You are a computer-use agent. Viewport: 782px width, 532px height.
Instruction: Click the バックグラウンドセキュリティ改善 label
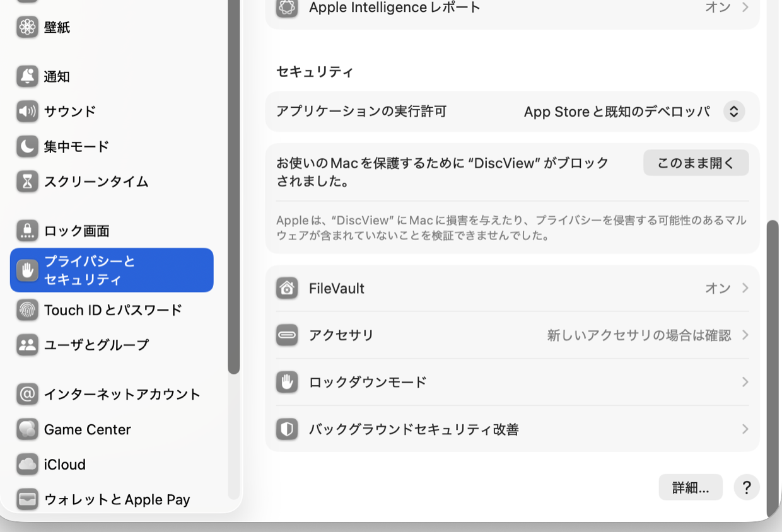pos(414,430)
